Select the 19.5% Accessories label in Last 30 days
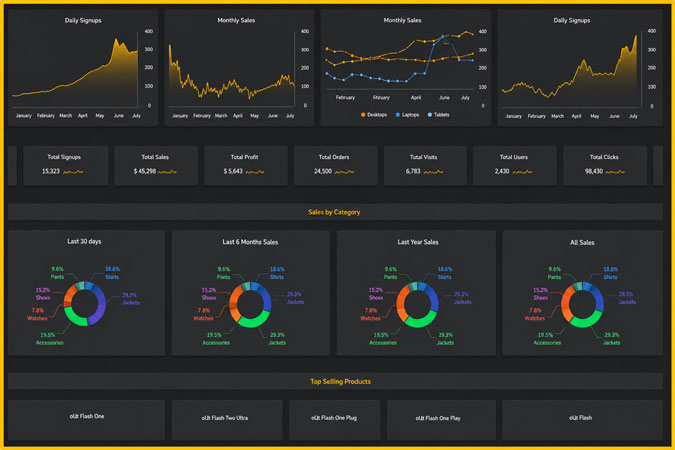The height and width of the screenshot is (450, 675). (50, 339)
